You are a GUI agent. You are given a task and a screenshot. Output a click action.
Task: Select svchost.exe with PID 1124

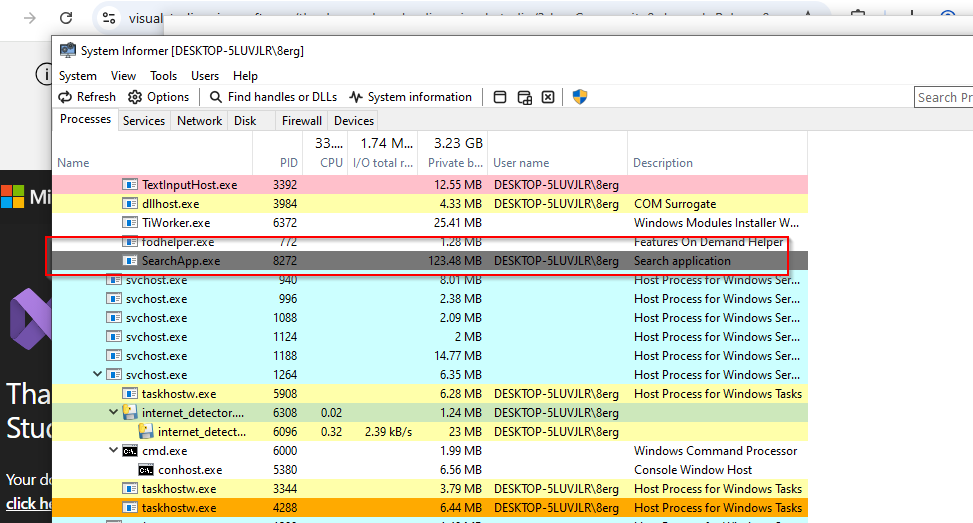tap(430, 337)
